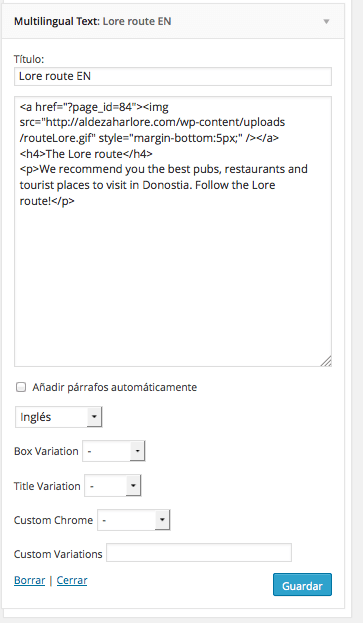Open the Custom Chrome dropdown
Image resolution: width=363 pixels, height=623 pixels.
[133, 520]
